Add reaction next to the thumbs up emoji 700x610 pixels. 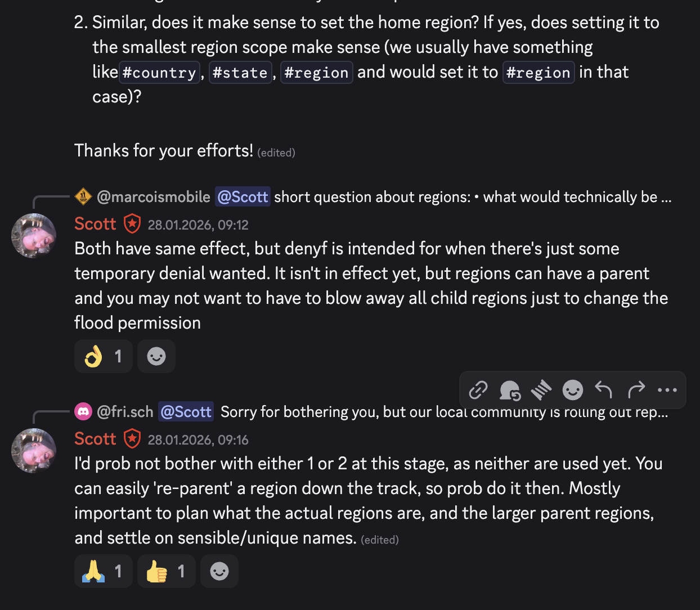coord(219,571)
